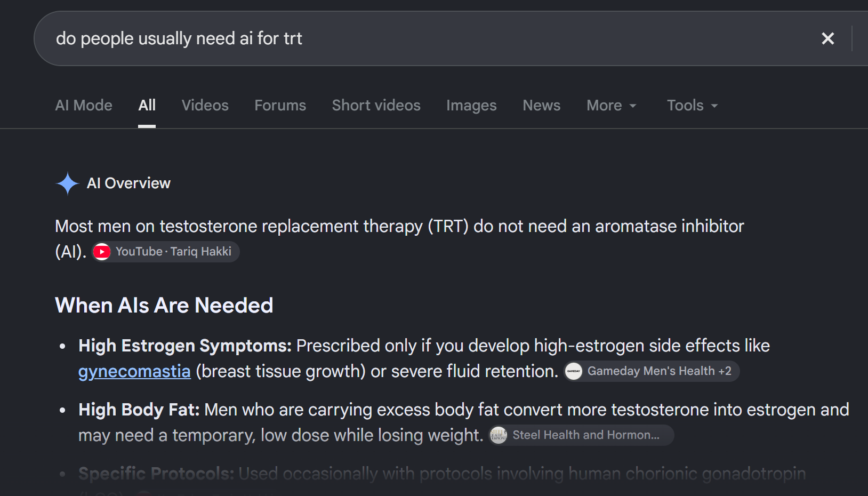Click inside the search query field

pyautogui.click(x=427, y=38)
